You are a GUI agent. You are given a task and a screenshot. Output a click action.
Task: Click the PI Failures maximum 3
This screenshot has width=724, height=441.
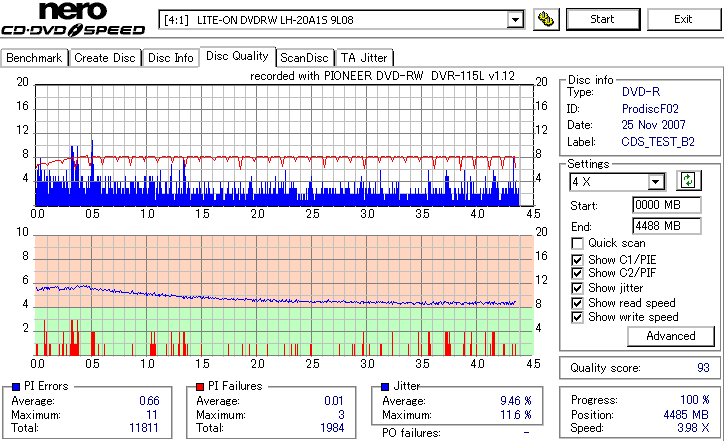click(x=341, y=415)
